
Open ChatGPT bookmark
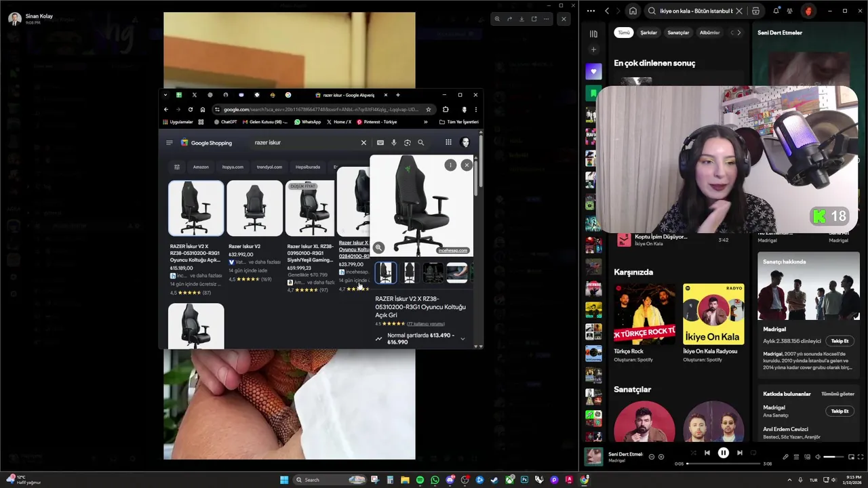tap(225, 122)
